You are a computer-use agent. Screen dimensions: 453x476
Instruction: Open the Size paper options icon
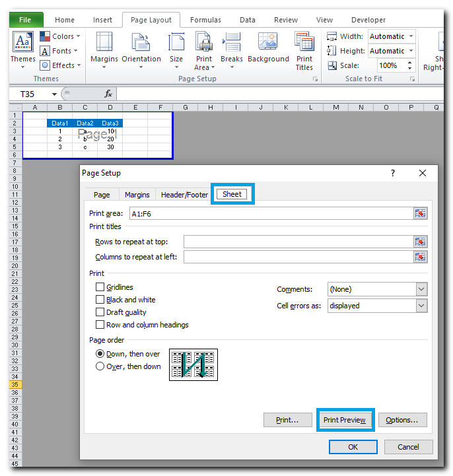point(176,44)
